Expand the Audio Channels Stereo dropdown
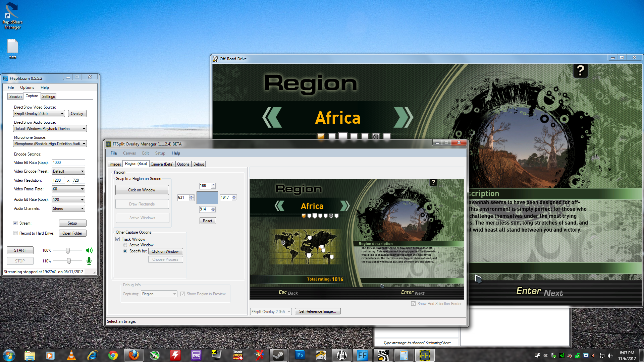Viewport: 644px width, 362px height. point(68,208)
